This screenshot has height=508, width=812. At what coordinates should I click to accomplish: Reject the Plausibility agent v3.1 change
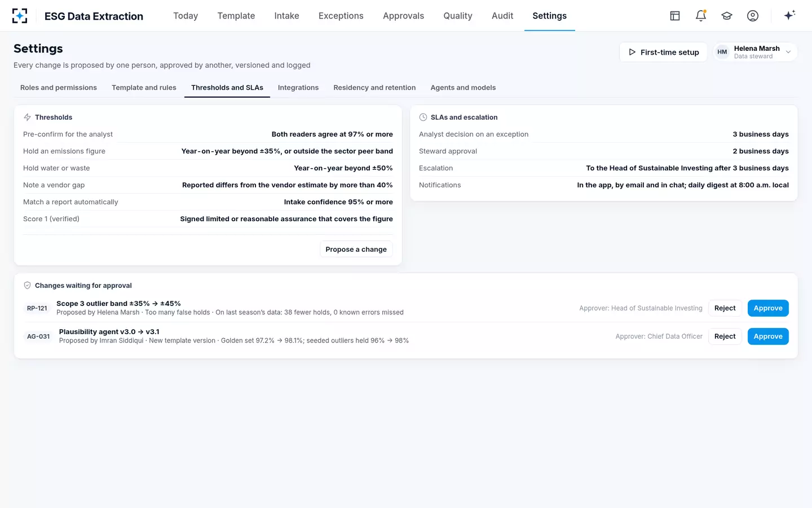coord(725,336)
